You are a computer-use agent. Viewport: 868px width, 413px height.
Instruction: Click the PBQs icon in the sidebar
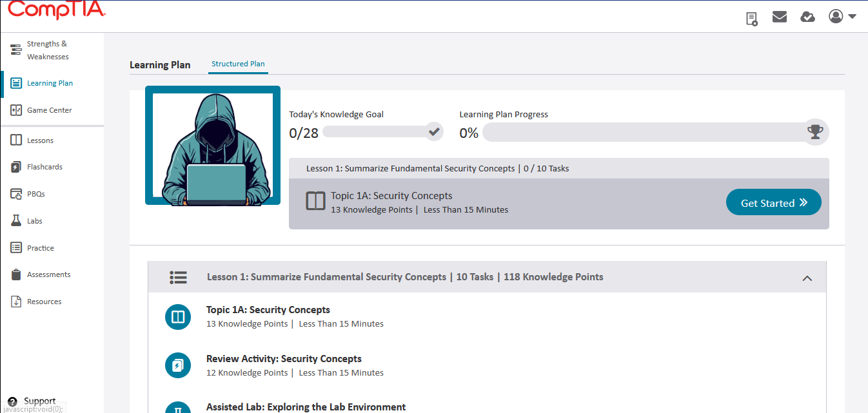15,193
